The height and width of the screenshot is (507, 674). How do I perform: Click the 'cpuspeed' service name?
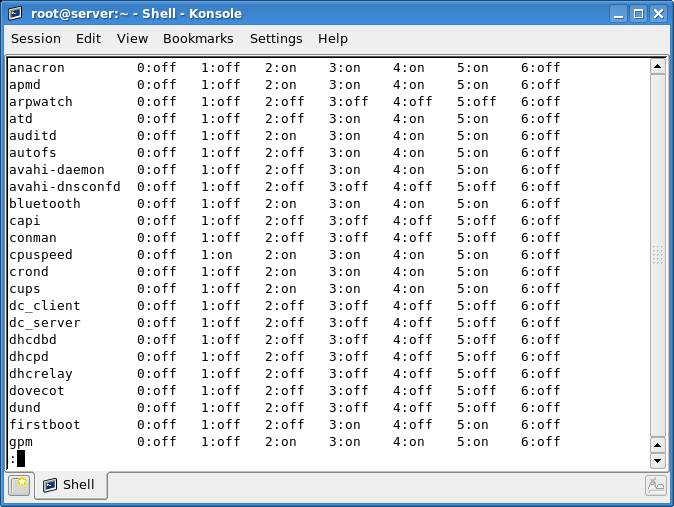[x=41, y=255]
